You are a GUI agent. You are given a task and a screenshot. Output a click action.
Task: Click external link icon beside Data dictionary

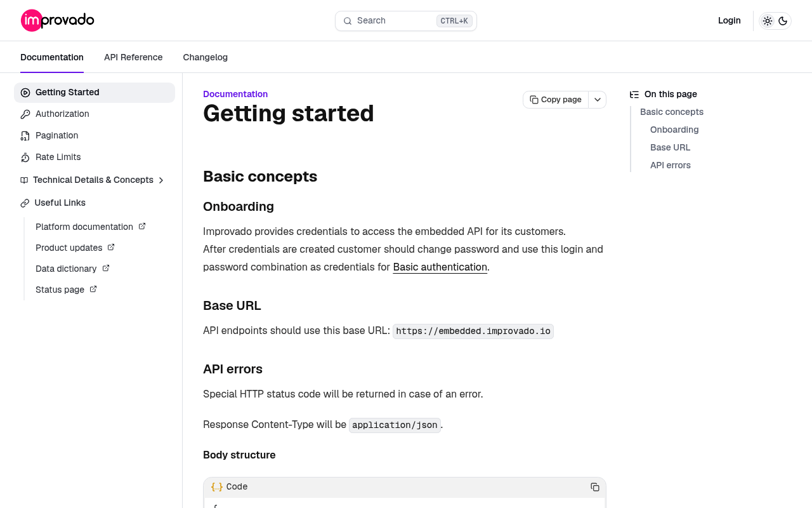pos(106,268)
